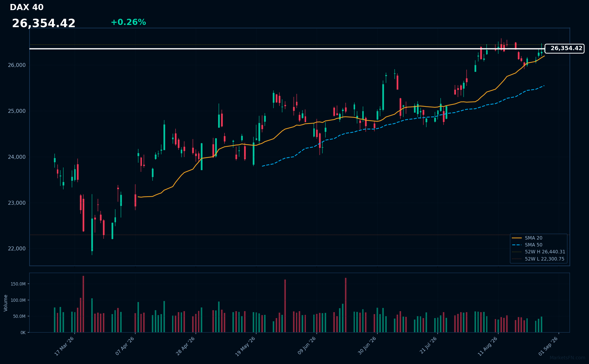Screen dimensions: 589x364
Task: Click the blue dashed SMA 50 legend swatch
Action: tap(517, 245)
